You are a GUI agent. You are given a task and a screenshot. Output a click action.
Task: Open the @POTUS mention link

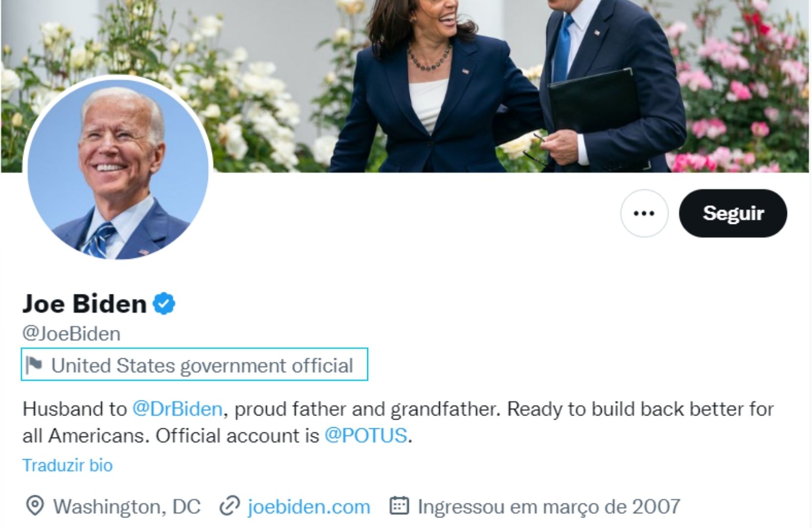point(365,435)
